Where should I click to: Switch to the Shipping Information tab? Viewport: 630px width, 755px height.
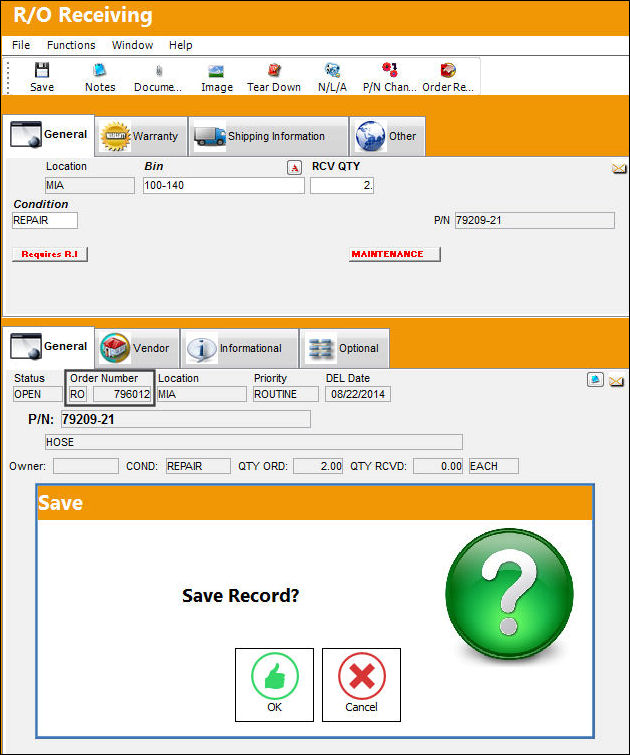[x=269, y=136]
